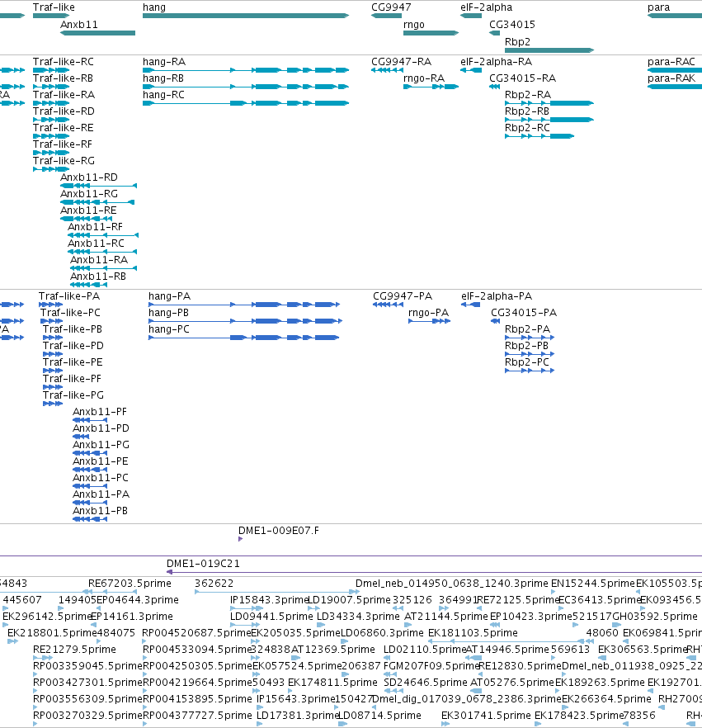The image size is (702, 728).
Task: Click transcript label Anxb11-RD
Action: [x=89, y=177]
